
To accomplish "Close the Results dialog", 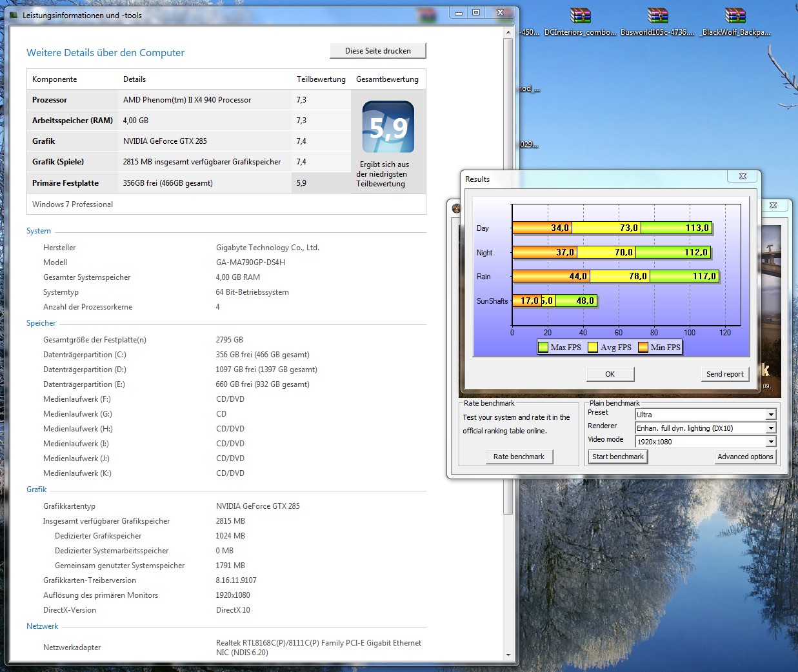I will (743, 176).
